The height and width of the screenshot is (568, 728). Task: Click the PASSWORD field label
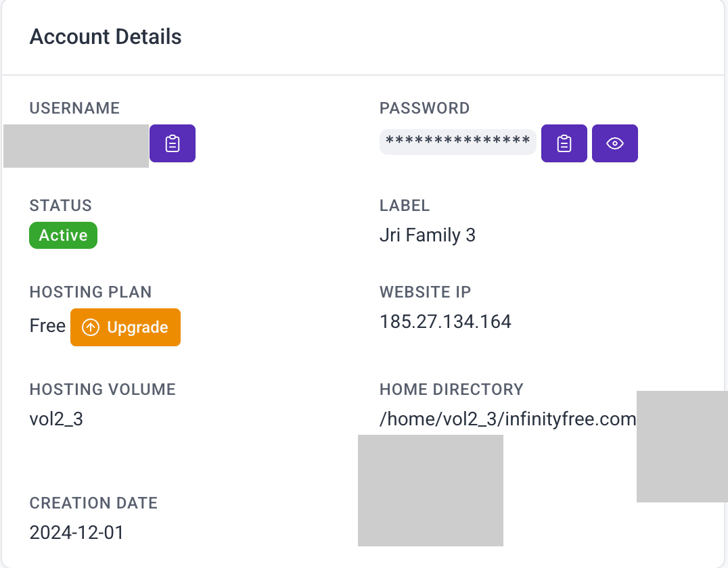[424, 108]
